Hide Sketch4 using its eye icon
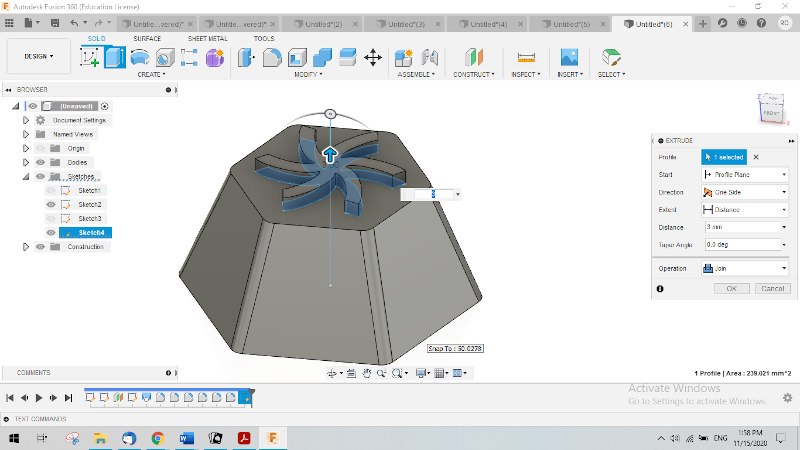The image size is (800, 450). coord(51,233)
